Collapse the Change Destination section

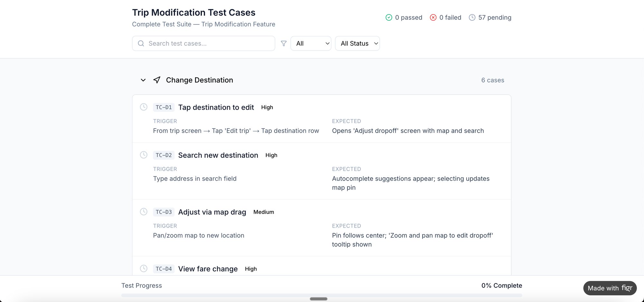[143, 80]
